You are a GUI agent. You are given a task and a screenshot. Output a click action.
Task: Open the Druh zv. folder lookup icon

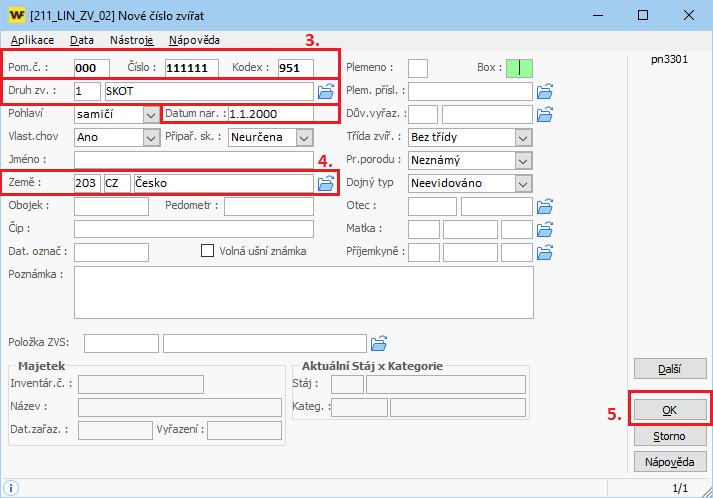click(x=325, y=91)
